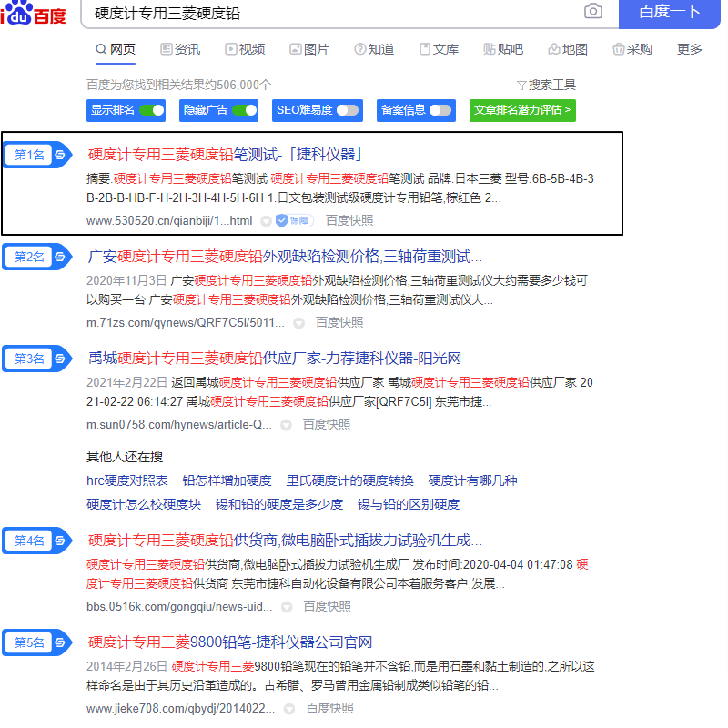Expand dropdown arrow after m.sun0758.com URL

(x=286, y=425)
